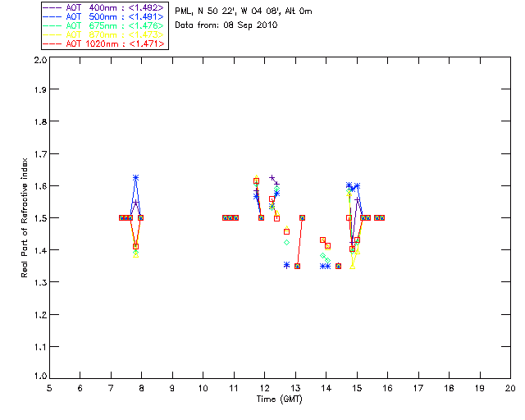Image resolution: width=525 pixels, height=420 pixels.
Task: Click the red dashed line legend swatch
Action: (x=52, y=43)
